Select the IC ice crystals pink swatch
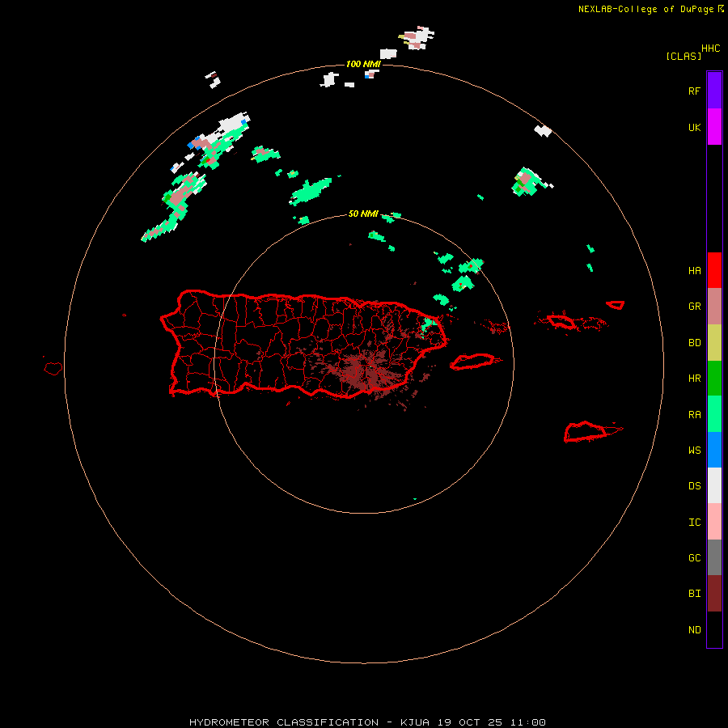Viewport: 728px width, 728px height. pyautogui.click(x=714, y=522)
